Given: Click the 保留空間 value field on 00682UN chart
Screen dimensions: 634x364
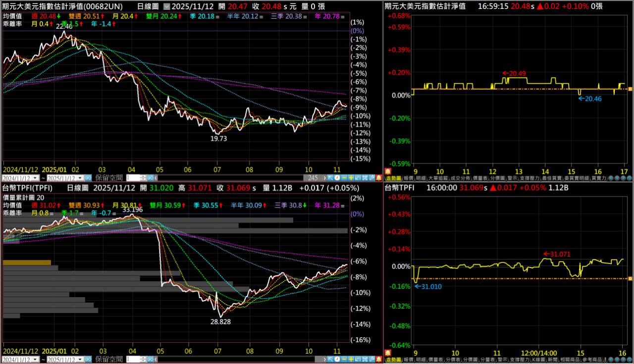Looking at the screenshot, I should point(133,178).
